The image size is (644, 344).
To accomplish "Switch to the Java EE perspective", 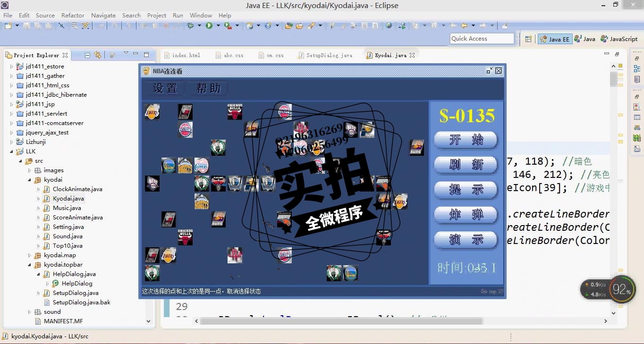I will [555, 39].
